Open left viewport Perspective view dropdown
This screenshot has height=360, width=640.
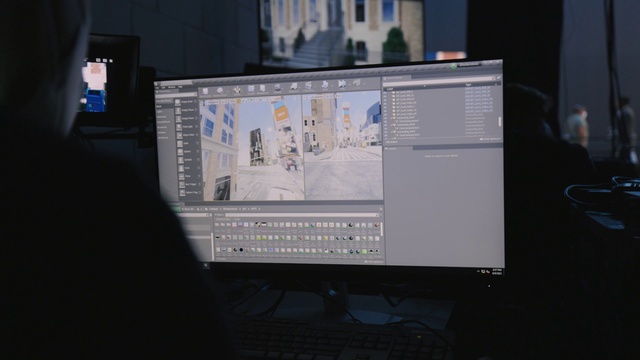[212, 102]
